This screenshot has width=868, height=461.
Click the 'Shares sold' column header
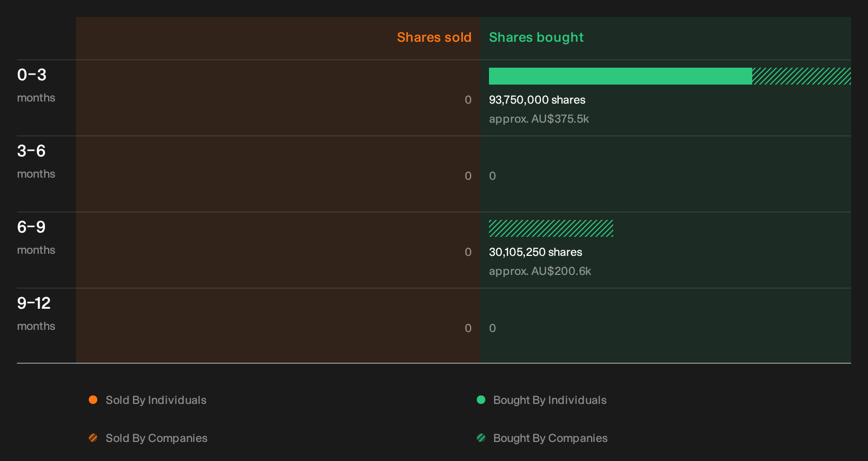pyautogui.click(x=434, y=38)
